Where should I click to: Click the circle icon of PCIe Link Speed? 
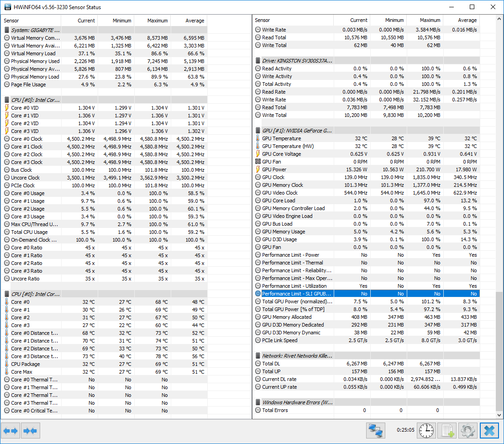[x=258, y=340]
